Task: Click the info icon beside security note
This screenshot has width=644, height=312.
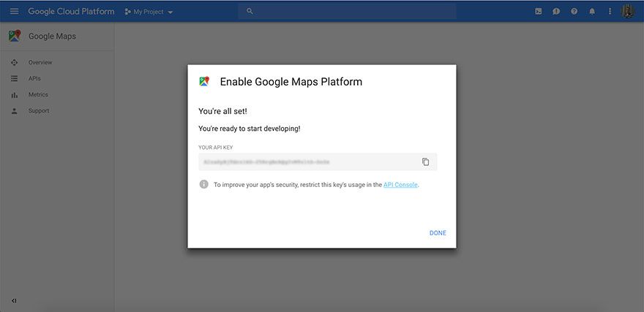Action: pyautogui.click(x=203, y=184)
